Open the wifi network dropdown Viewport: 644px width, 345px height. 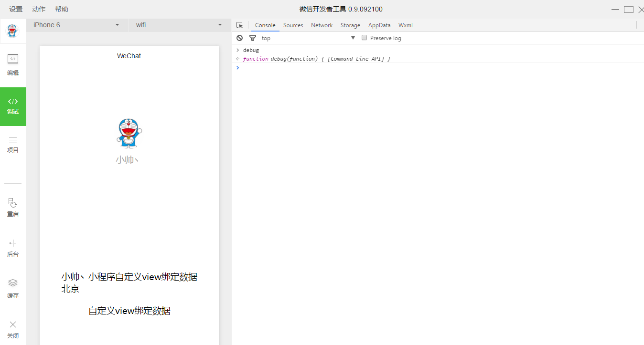[x=179, y=25]
